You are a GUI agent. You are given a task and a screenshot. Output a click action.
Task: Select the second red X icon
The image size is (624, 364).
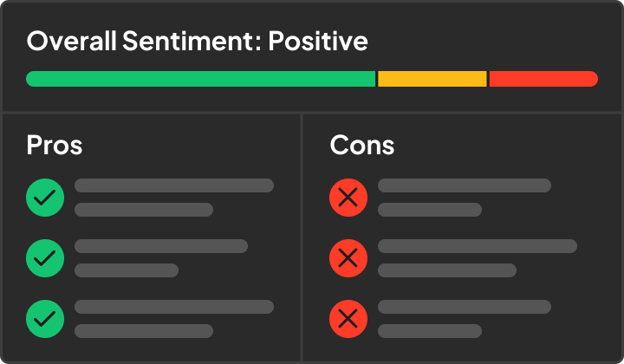(348, 258)
